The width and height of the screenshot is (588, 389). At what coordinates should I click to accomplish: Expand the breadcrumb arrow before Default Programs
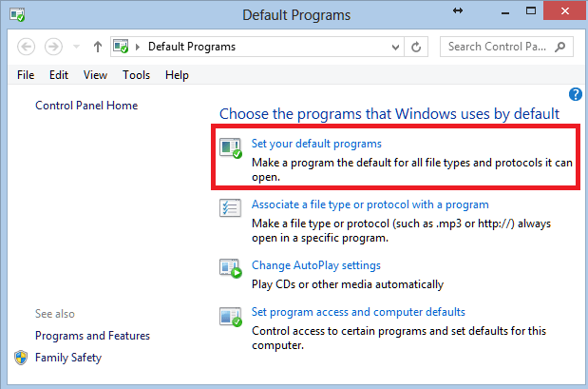[x=138, y=47]
